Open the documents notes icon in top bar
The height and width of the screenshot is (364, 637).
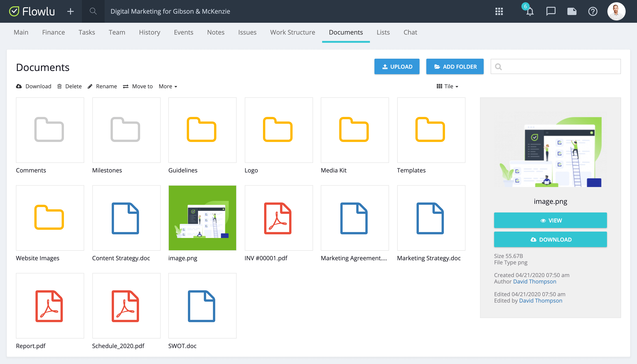(x=572, y=11)
